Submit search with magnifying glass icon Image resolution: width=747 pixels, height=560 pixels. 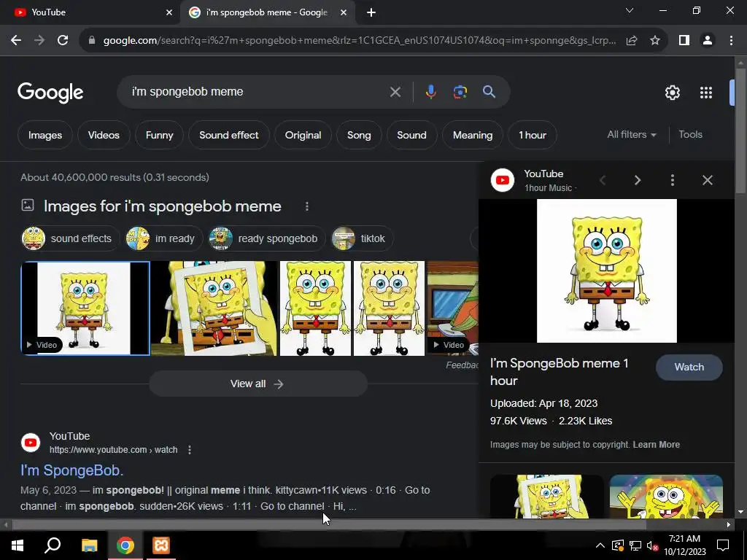coord(489,92)
